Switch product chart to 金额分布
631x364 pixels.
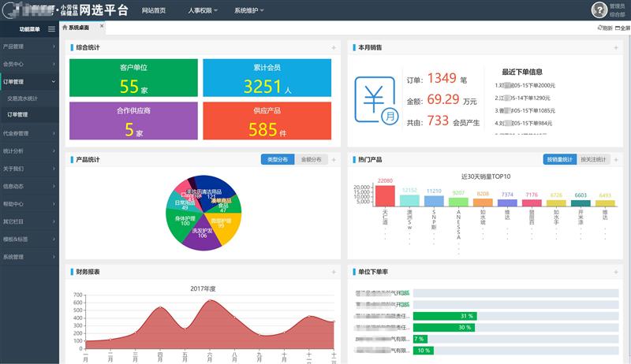click(x=311, y=160)
